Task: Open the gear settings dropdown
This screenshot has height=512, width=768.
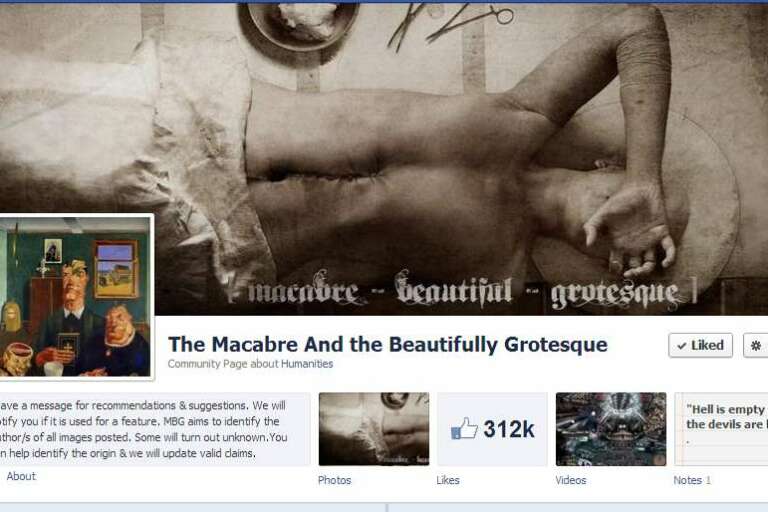Action: [x=756, y=345]
